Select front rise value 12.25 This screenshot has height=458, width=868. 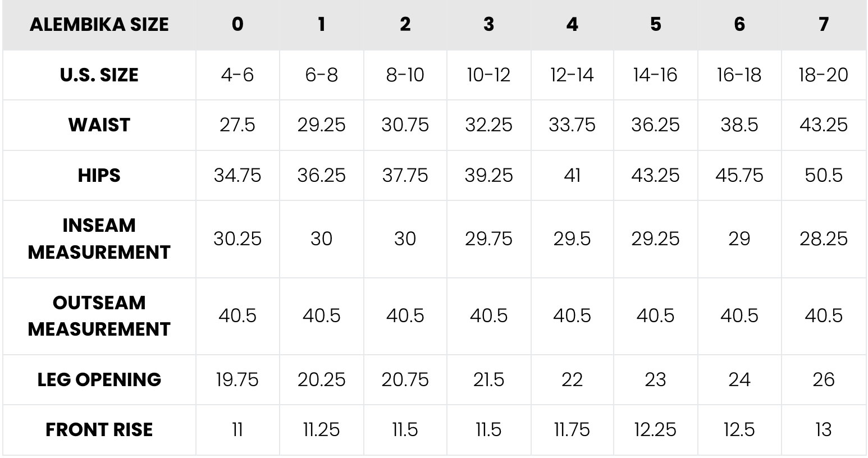pos(655,429)
